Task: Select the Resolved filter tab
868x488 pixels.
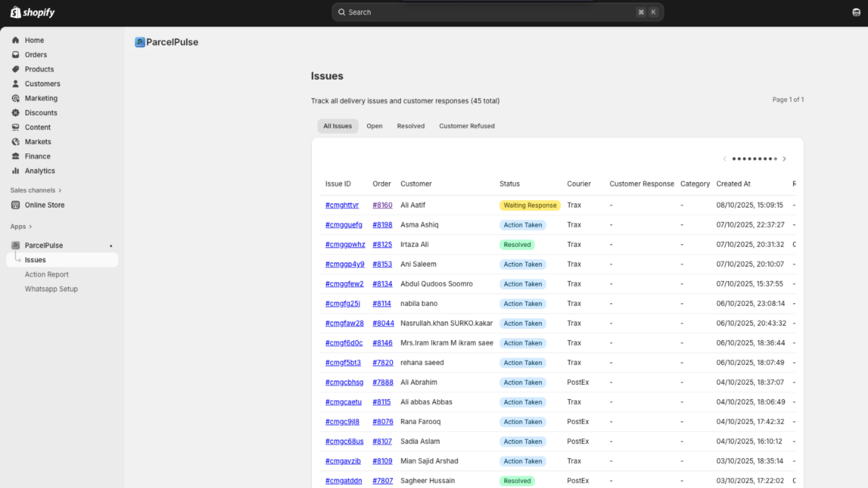Action: (x=411, y=126)
